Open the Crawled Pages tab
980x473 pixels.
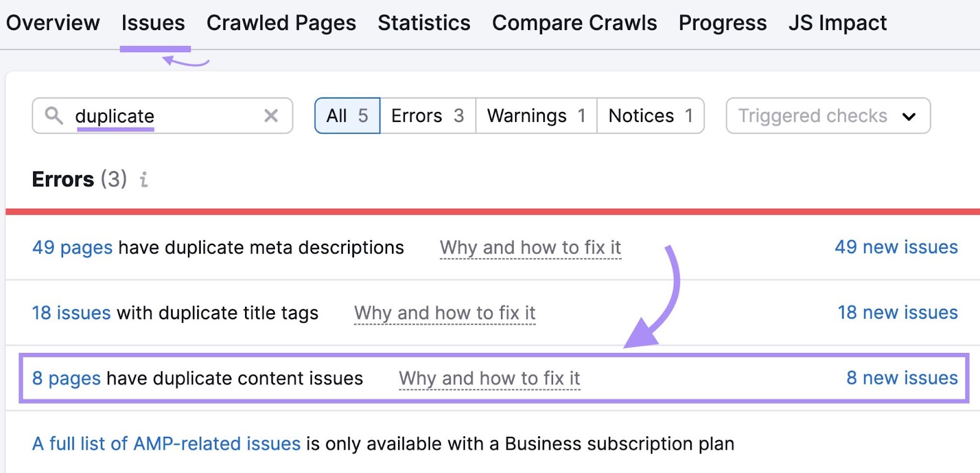[281, 23]
